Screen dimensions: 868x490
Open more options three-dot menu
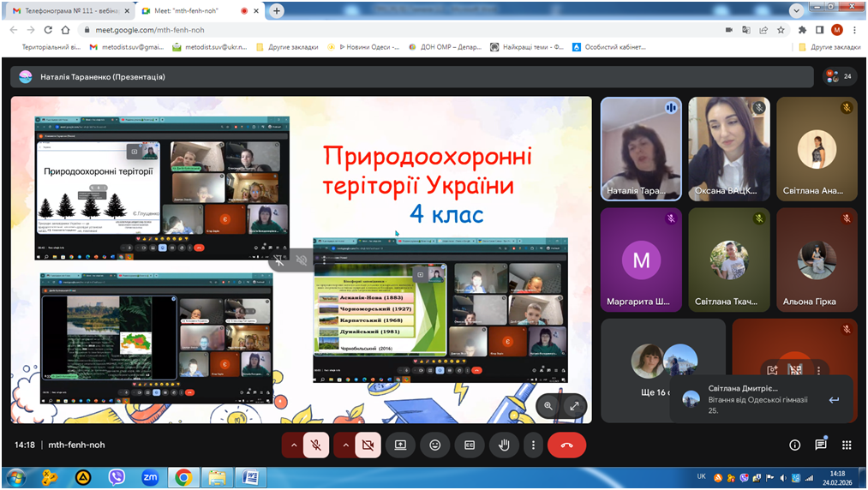(x=534, y=445)
